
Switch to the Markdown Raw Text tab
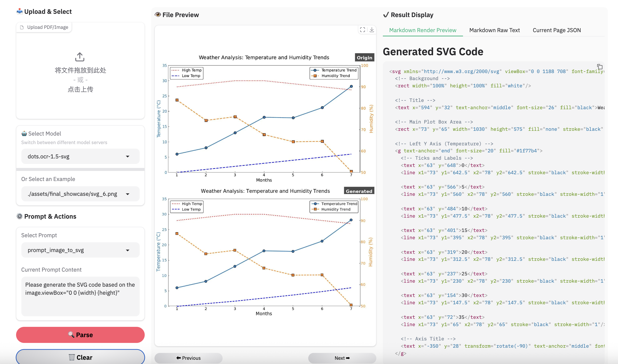point(494,30)
